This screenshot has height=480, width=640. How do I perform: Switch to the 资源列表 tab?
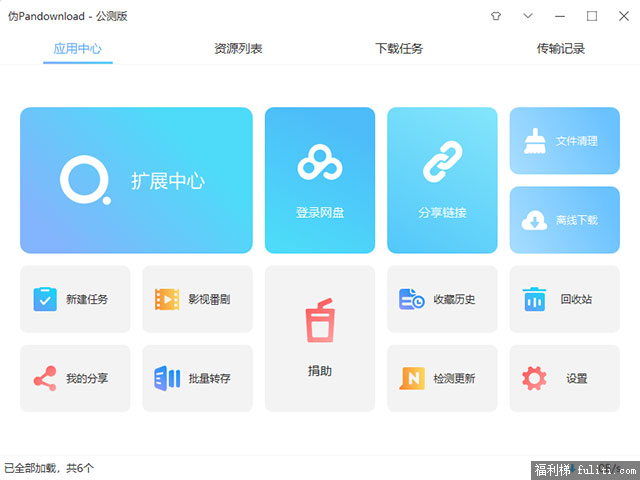[238, 48]
